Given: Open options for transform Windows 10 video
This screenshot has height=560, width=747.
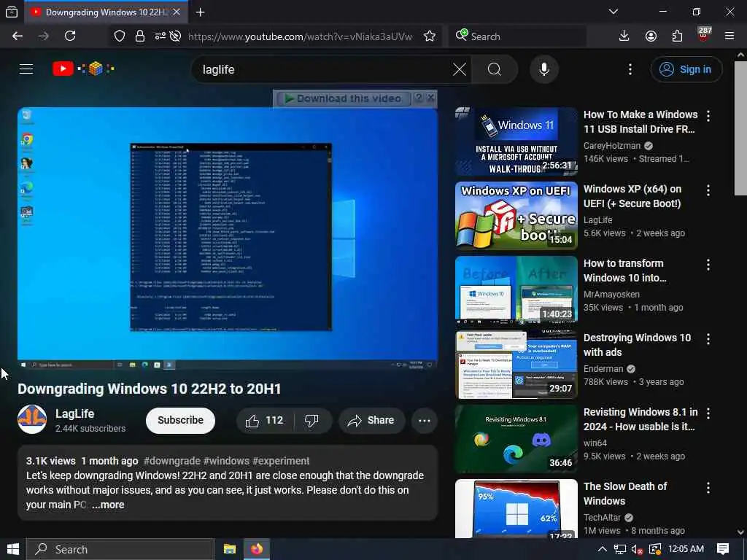Looking at the screenshot, I should [x=708, y=265].
